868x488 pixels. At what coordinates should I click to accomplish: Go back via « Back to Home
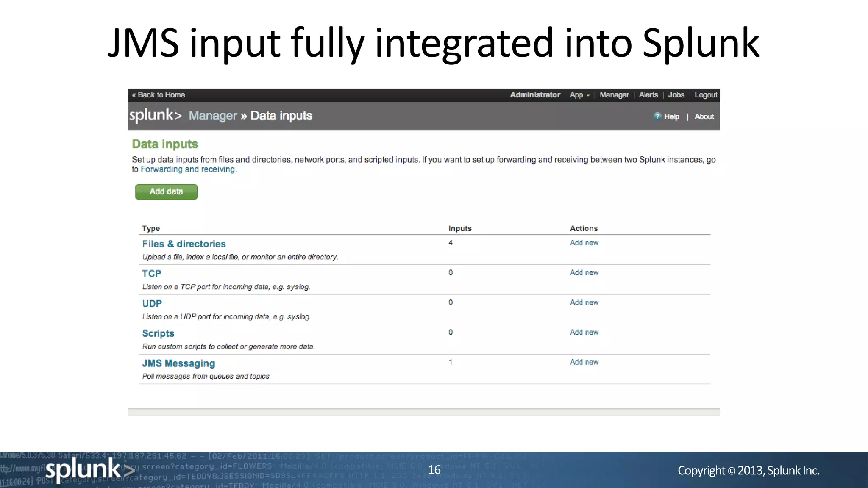click(x=158, y=95)
